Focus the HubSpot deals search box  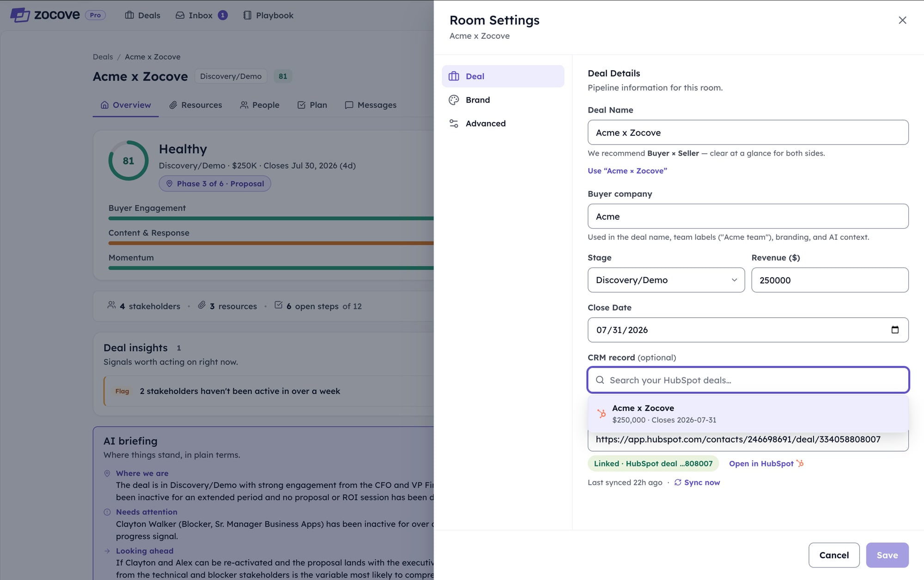click(x=748, y=380)
